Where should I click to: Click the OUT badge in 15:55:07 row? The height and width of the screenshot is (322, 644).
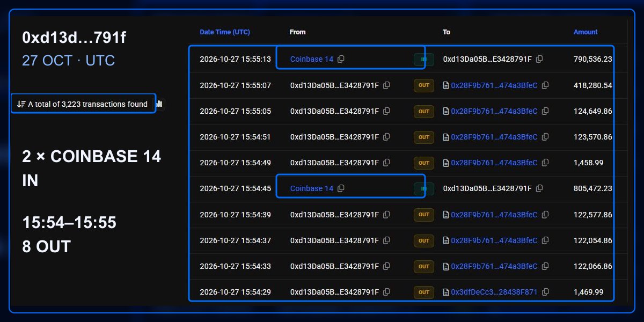point(424,85)
